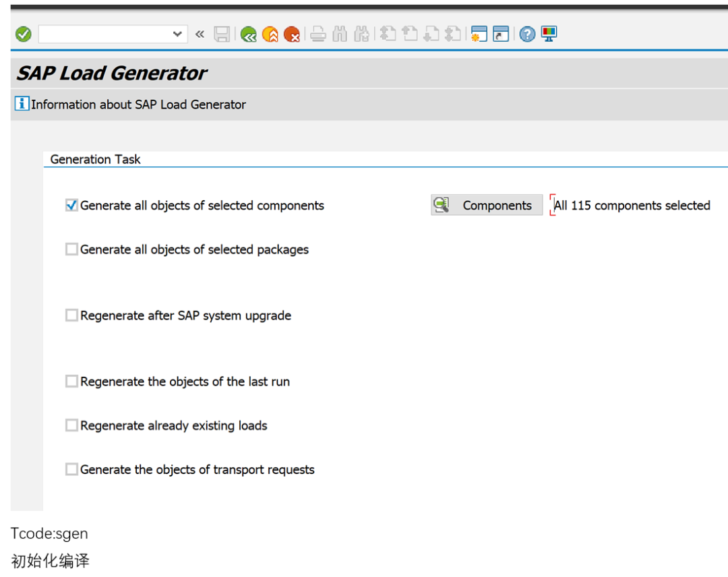Click the 初始化编译 caption text
The width and height of the screenshot is (728, 577).
pyautogui.click(x=50, y=561)
